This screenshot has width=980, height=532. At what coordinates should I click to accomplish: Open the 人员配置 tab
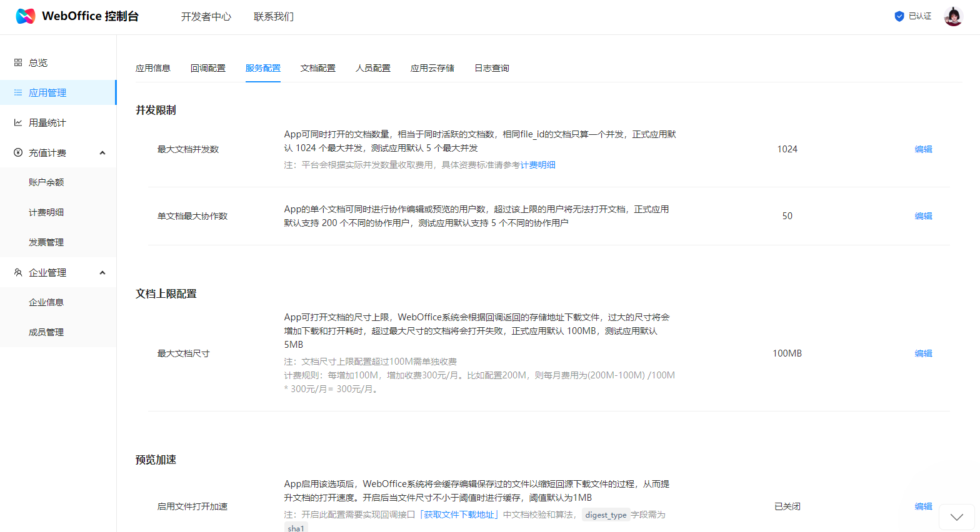pyautogui.click(x=373, y=68)
